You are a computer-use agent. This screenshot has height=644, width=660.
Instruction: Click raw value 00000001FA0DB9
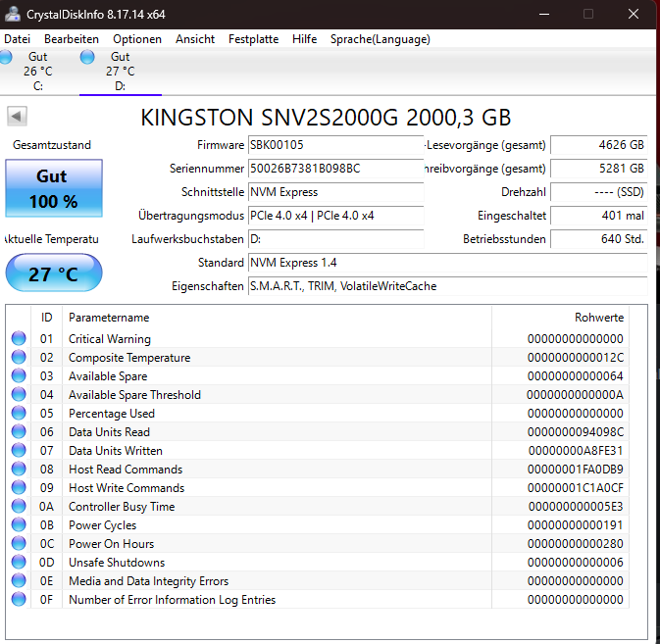(x=575, y=469)
